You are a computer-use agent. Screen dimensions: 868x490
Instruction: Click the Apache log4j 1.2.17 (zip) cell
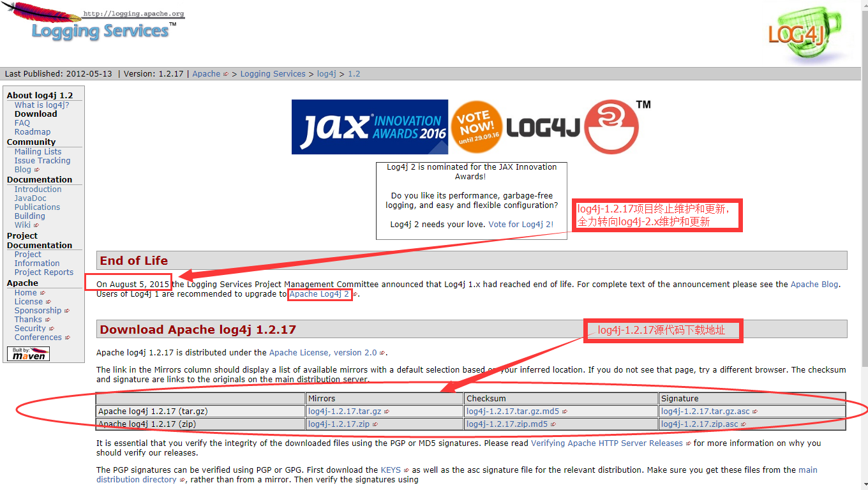click(201, 424)
